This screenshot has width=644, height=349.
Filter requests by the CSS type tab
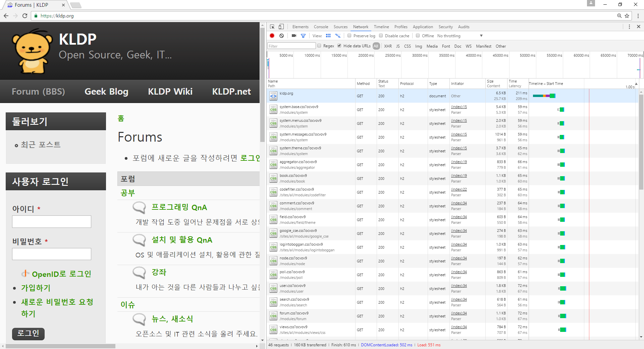407,46
